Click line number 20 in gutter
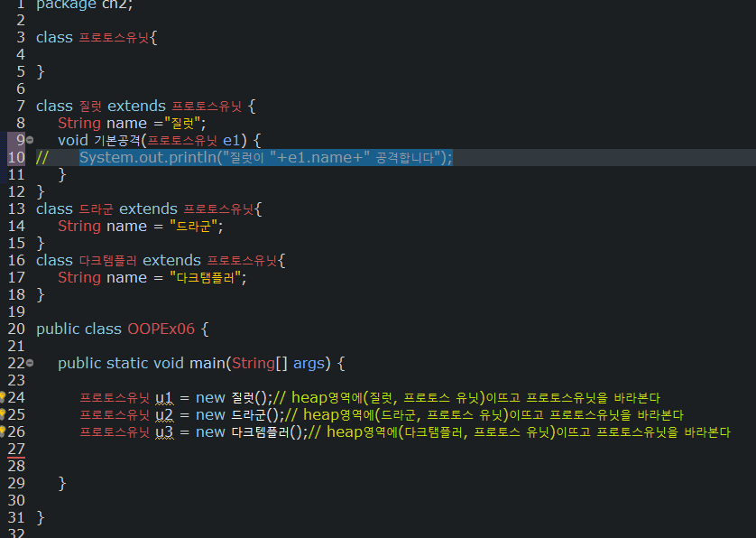The height and width of the screenshot is (538, 756). [16, 329]
